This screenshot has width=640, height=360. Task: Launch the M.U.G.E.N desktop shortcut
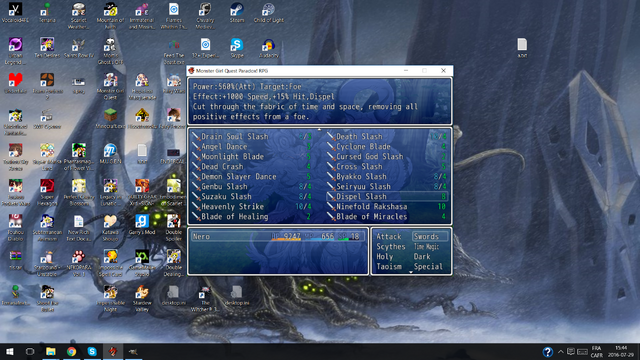point(110,153)
